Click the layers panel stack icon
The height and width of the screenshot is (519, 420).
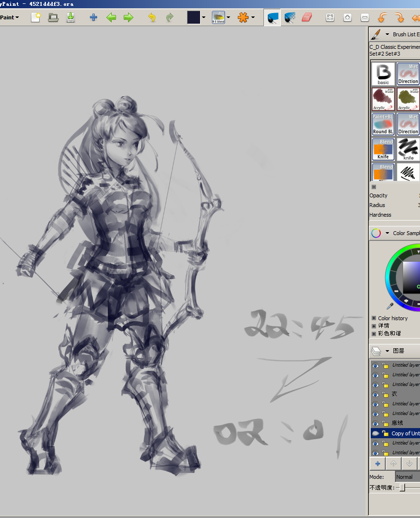point(376,351)
